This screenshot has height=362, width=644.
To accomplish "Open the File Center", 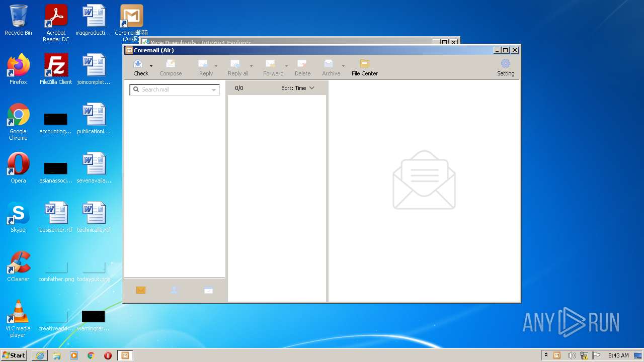I will pos(365,67).
